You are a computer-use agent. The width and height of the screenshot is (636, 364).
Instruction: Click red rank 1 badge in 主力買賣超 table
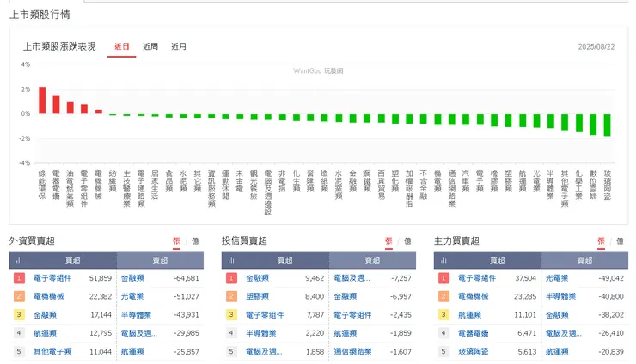443,278
